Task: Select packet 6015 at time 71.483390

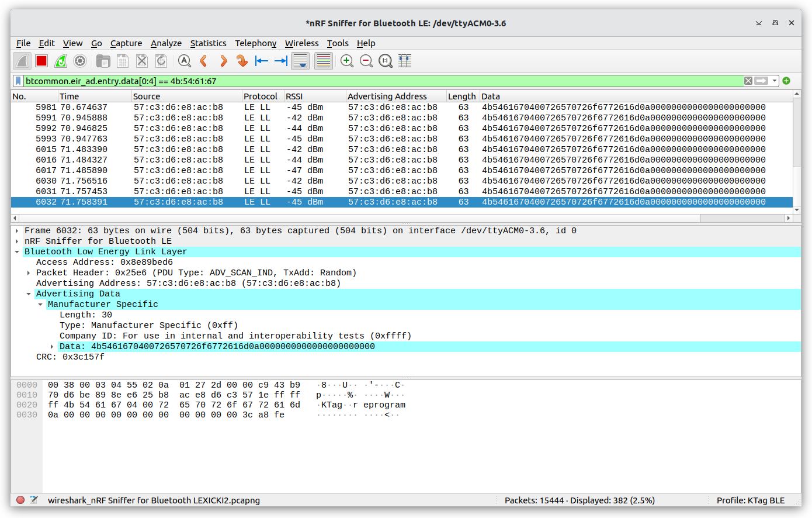Action: [x=402, y=149]
